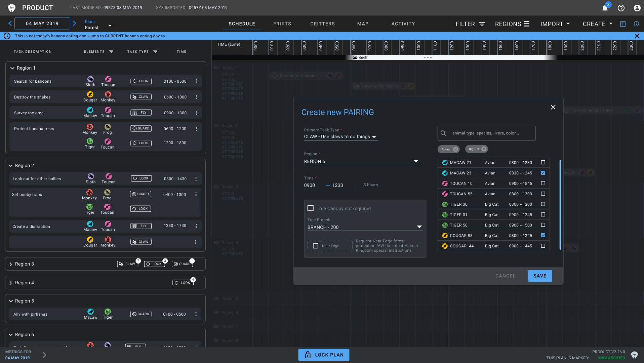Switch to the CRITTERS tab

click(322, 24)
